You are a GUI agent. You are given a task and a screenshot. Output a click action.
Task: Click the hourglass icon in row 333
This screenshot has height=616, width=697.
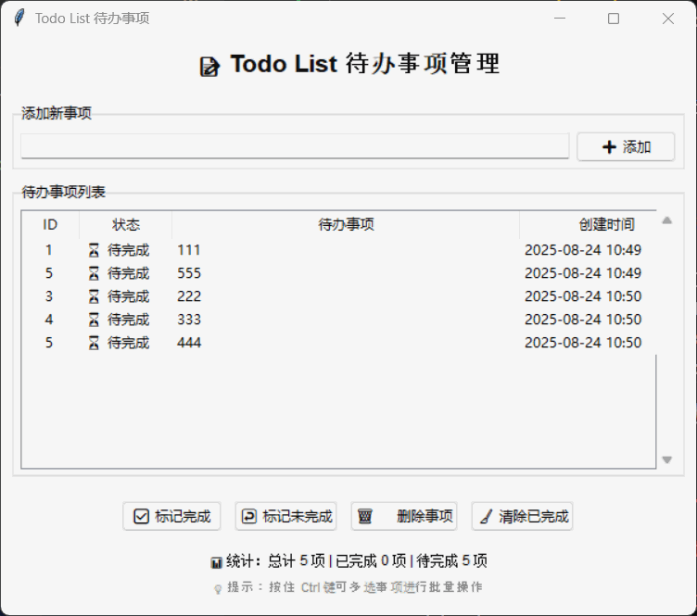pos(94,320)
